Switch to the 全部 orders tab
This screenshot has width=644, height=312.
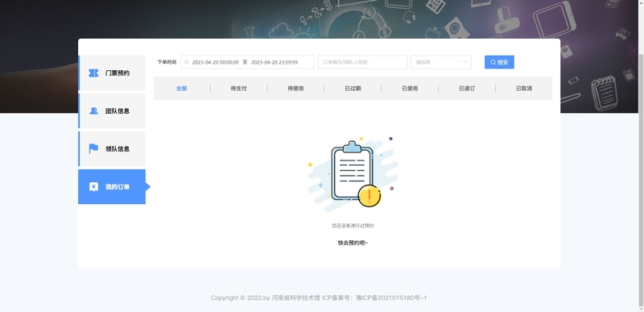point(182,89)
